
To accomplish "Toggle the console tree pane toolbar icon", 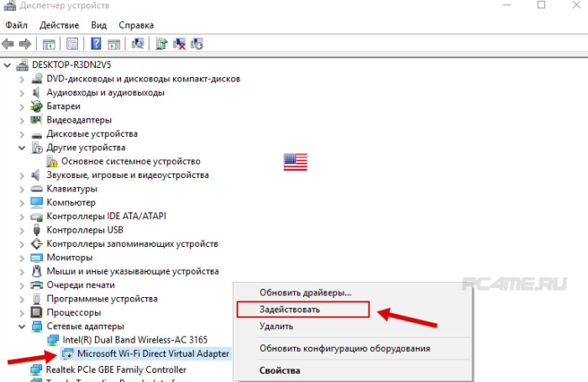I will tap(49, 44).
